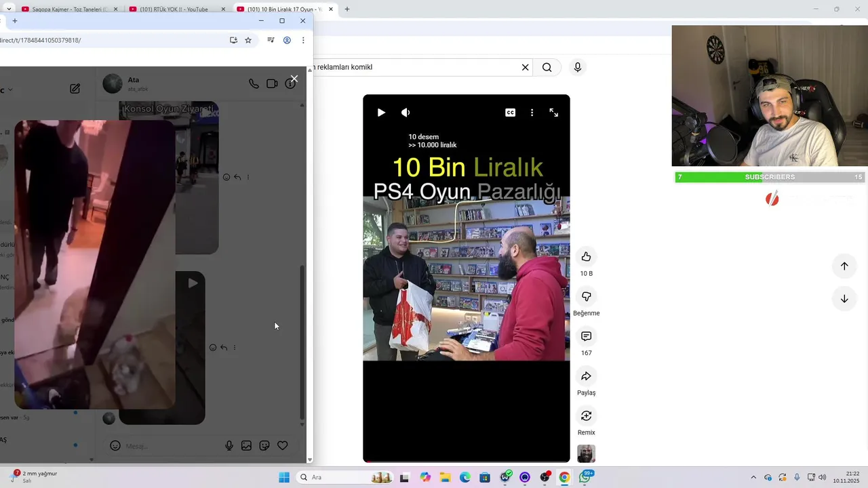The image size is (868, 488).
Task: Click the Instagram chat vertical scrollbar
Action: pyautogui.click(x=302, y=342)
